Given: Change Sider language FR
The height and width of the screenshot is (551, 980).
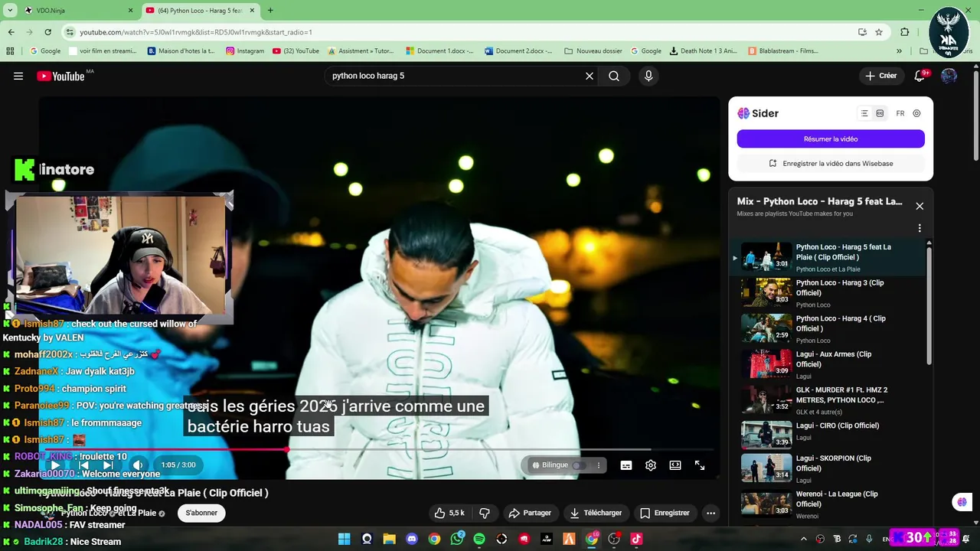Looking at the screenshot, I should tap(900, 113).
